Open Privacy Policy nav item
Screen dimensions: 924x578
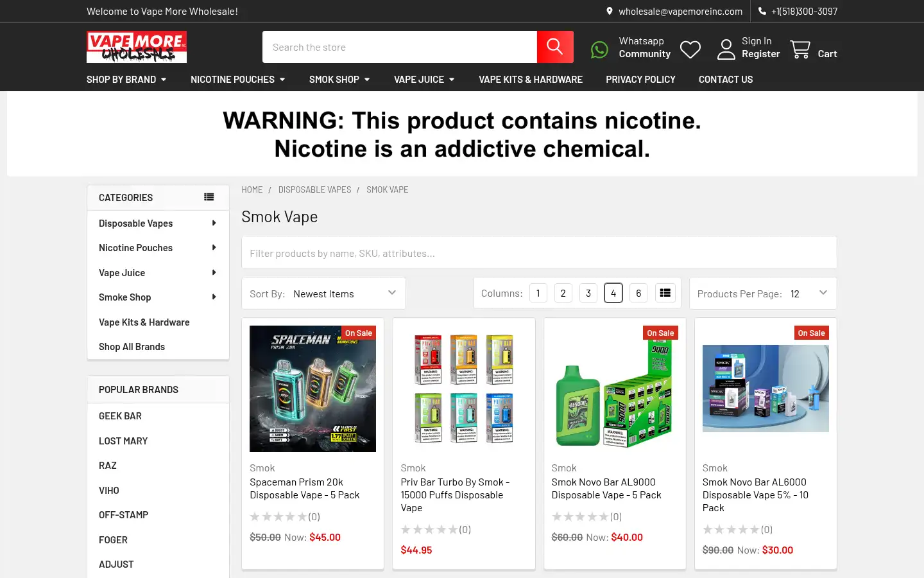coord(640,79)
